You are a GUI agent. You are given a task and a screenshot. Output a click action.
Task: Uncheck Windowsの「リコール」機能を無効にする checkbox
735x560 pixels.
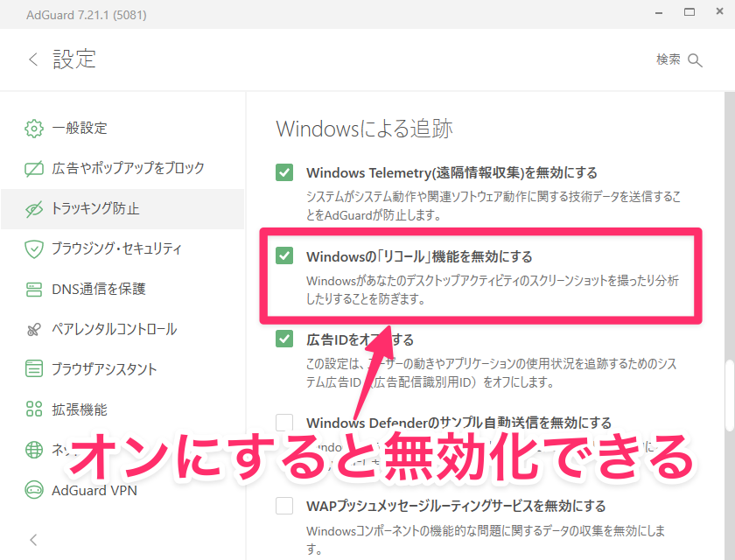(284, 255)
